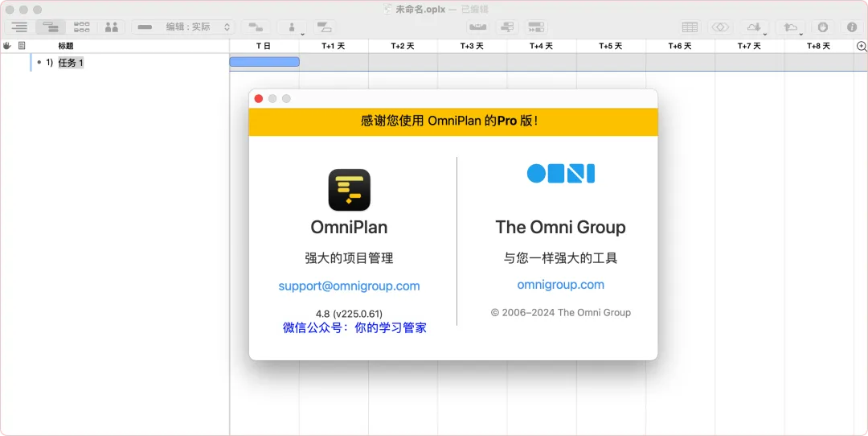Screen dimensions: 868x436
Task: Click the T+7 天 timeline header
Action: 749,46
